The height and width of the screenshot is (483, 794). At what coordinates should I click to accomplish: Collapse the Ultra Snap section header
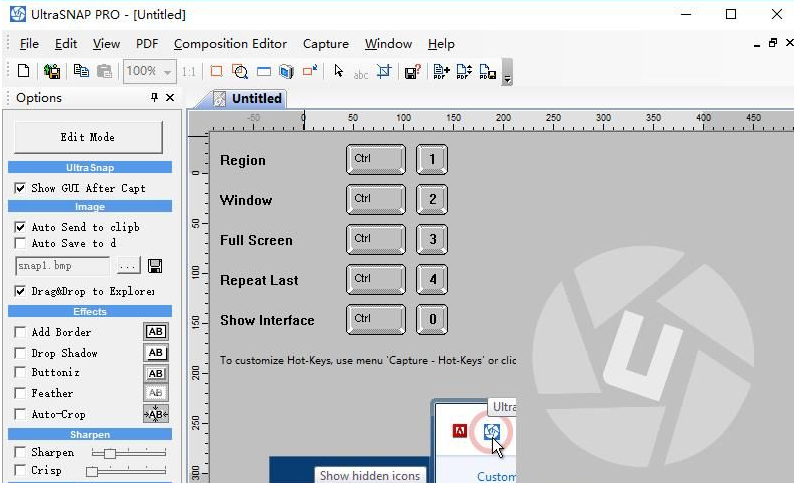90,167
